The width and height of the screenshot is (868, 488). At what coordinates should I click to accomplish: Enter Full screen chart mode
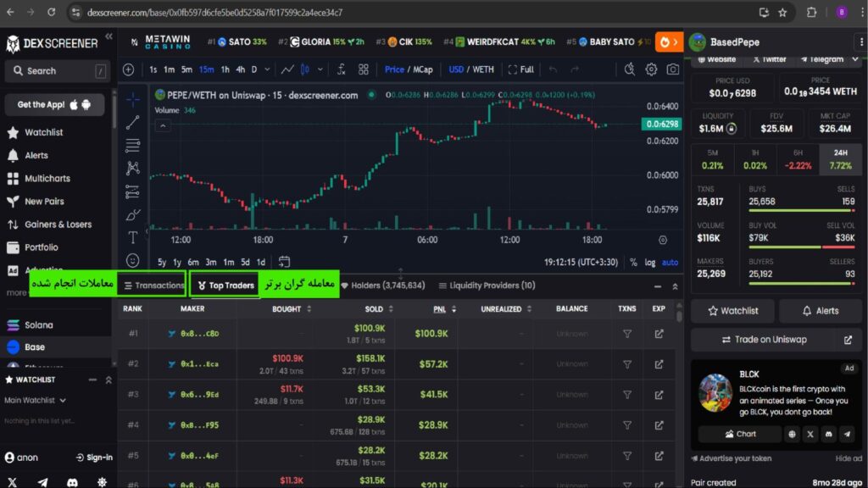click(x=521, y=69)
